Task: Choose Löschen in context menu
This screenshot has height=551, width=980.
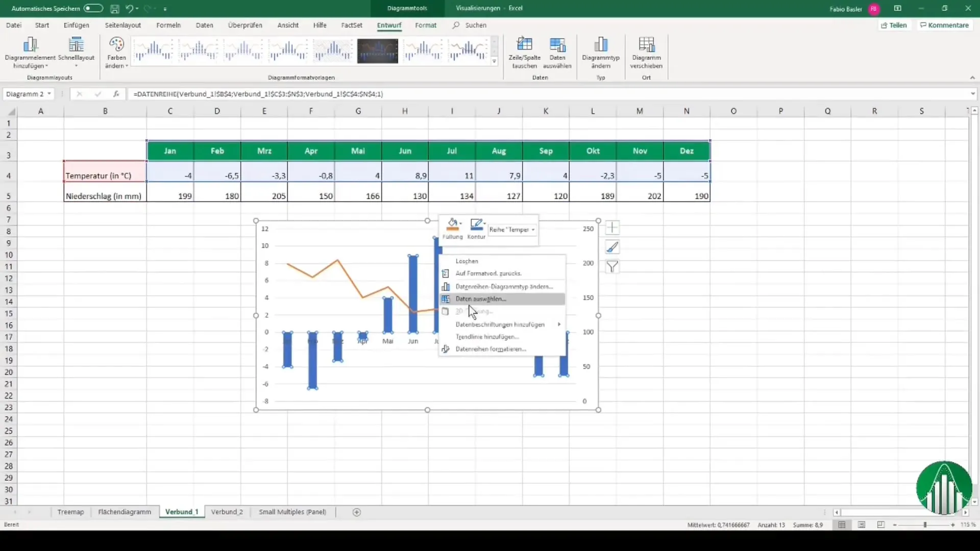Action: coord(502,261)
